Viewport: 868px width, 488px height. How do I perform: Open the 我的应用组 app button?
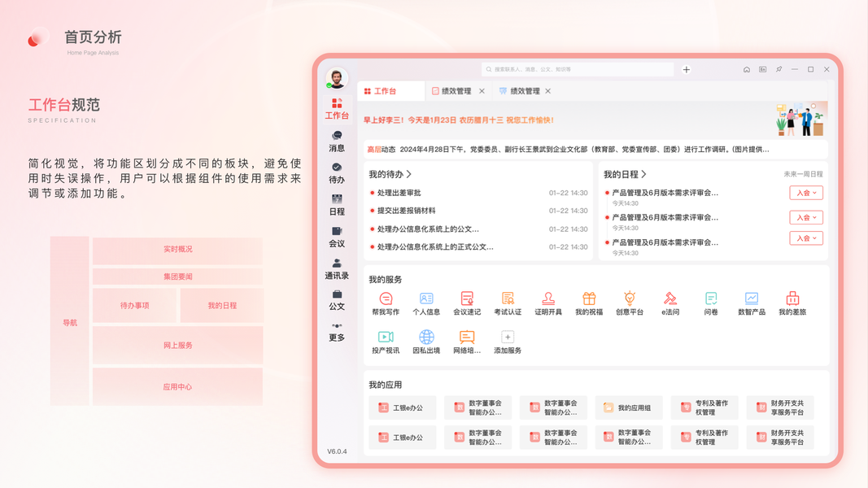tap(629, 407)
